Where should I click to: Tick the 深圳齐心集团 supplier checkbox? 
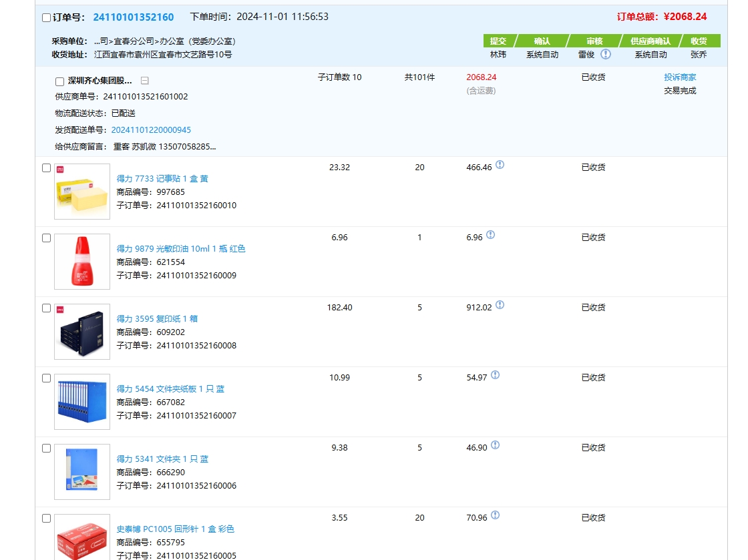tap(59, 81)
